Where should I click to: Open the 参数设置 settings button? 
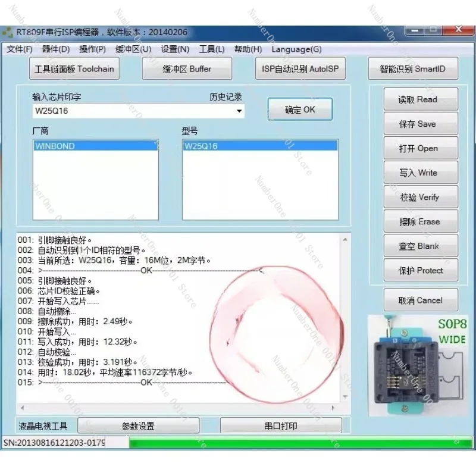[139, 425]
